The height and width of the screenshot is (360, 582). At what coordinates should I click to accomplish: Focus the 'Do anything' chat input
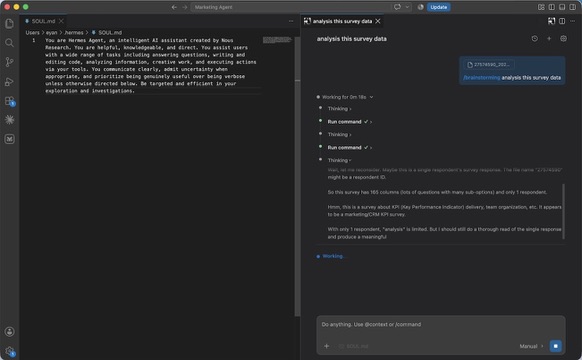[441, 324]
